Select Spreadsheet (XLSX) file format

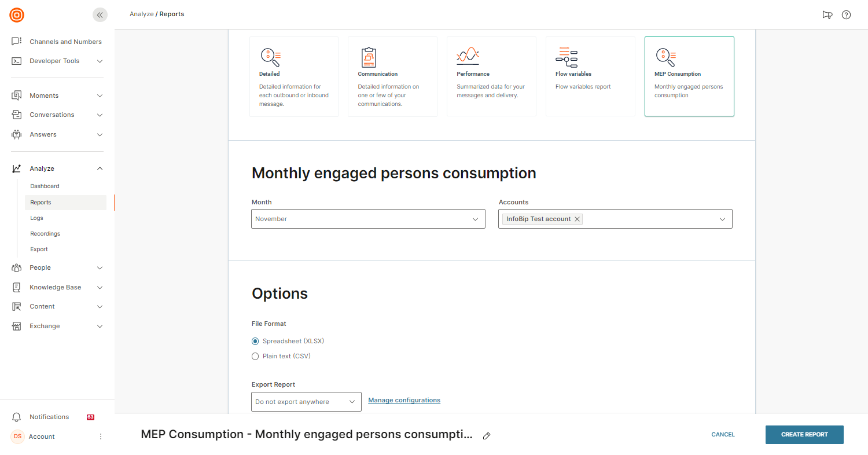pyautogui.click(x=255, y=341)
